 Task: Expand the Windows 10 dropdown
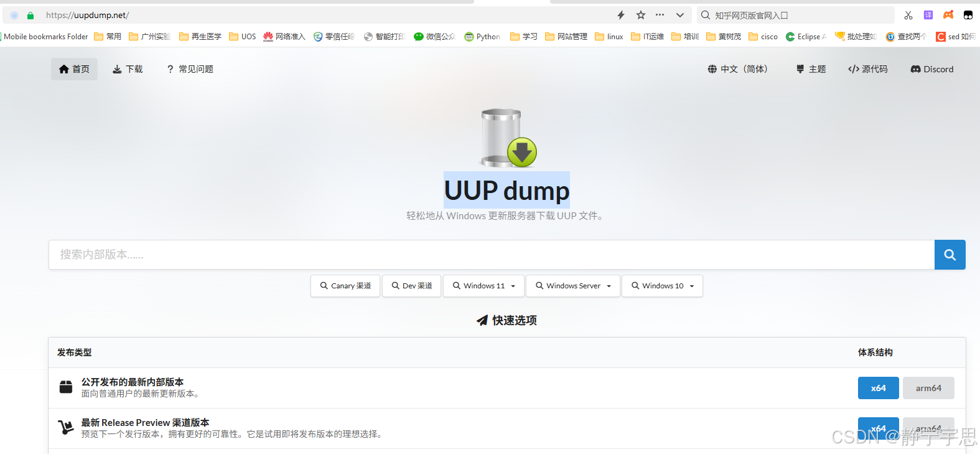click(663, 286)
